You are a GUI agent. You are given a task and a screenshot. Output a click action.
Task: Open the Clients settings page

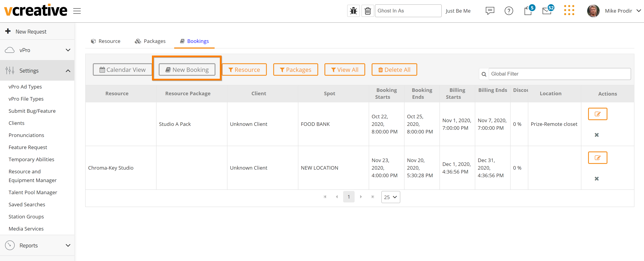click(17, 123)
